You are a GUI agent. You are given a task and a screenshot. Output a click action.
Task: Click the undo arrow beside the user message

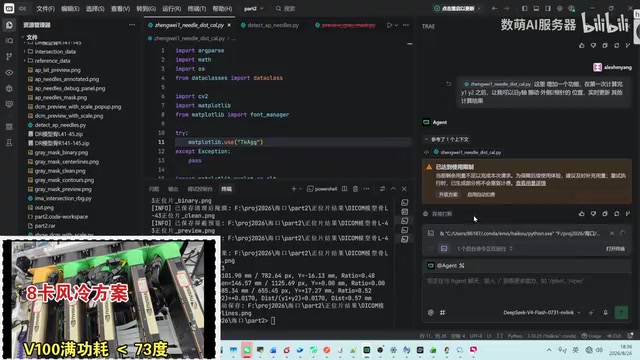coord(448,84)
